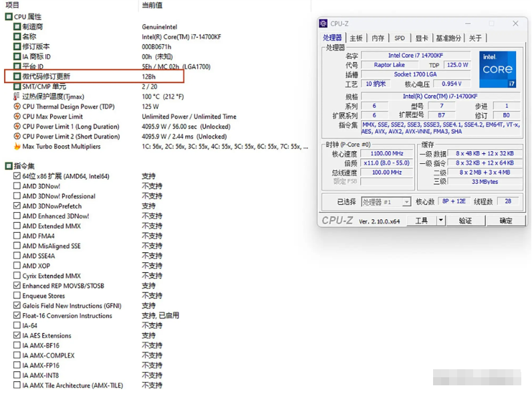
Task: Switch to the 关于 tab in CPU-Z
Action: pyautogui.click(x=475, y=38)
